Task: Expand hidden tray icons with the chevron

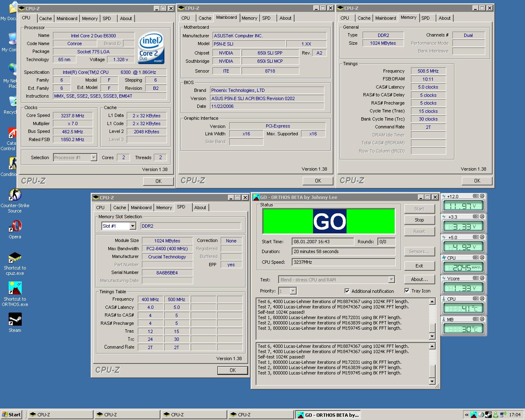Action: tap(467, 415)
